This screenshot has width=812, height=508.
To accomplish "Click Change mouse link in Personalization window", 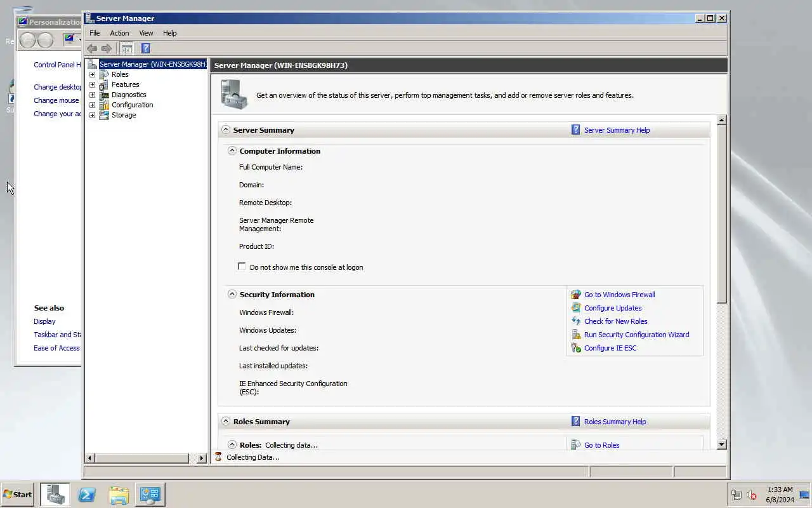I will pyautogui.click(x=56, y=100).
